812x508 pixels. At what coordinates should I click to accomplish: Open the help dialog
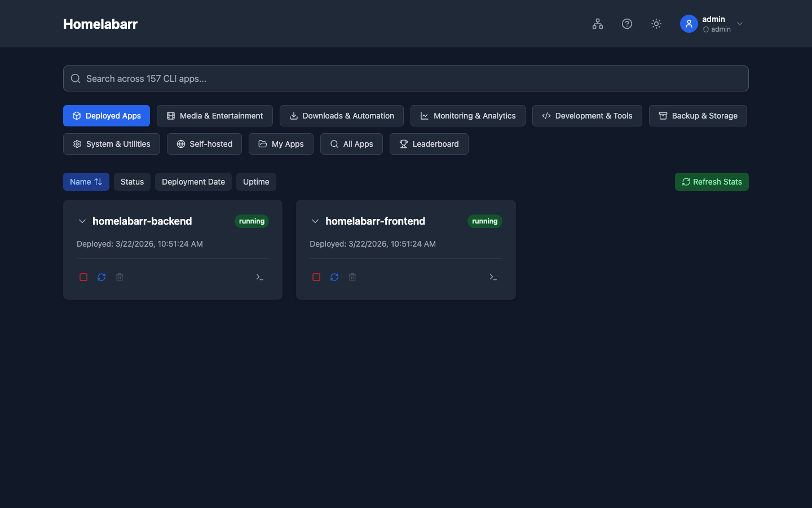pyautogui.click(x=626, y=24)
